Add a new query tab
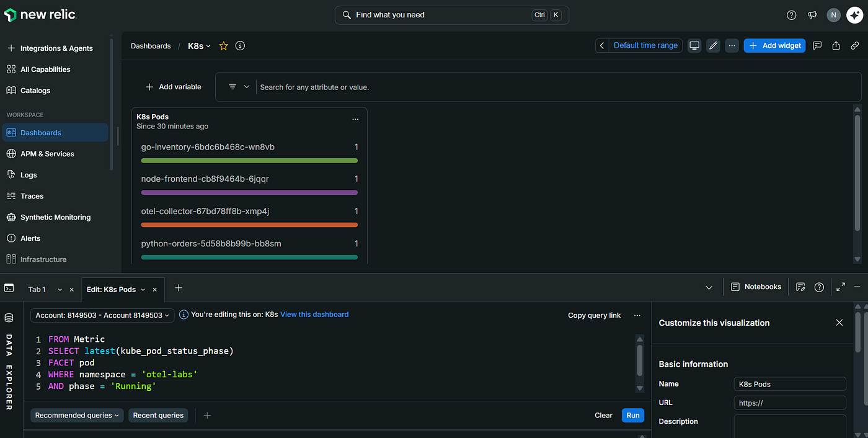This screenshot has width=868, height=438. pos(179,288)
